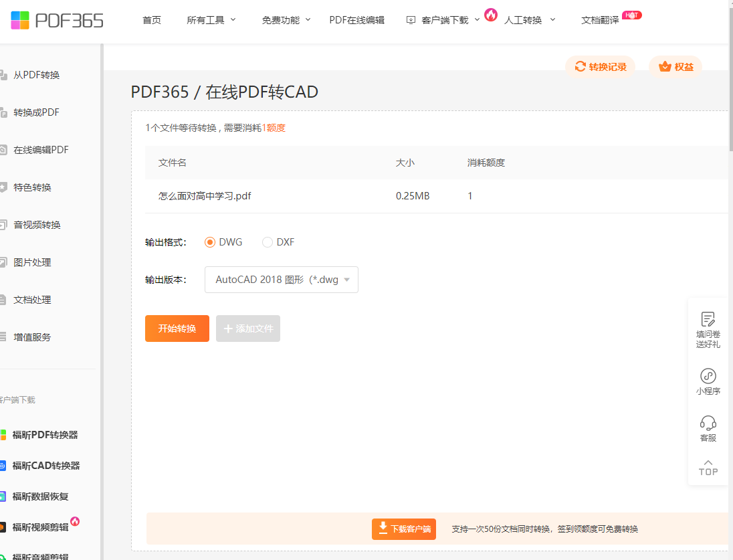Expand the 所有工具 menu
This screenshot has height=560, width=733.
tap(211, 20)
